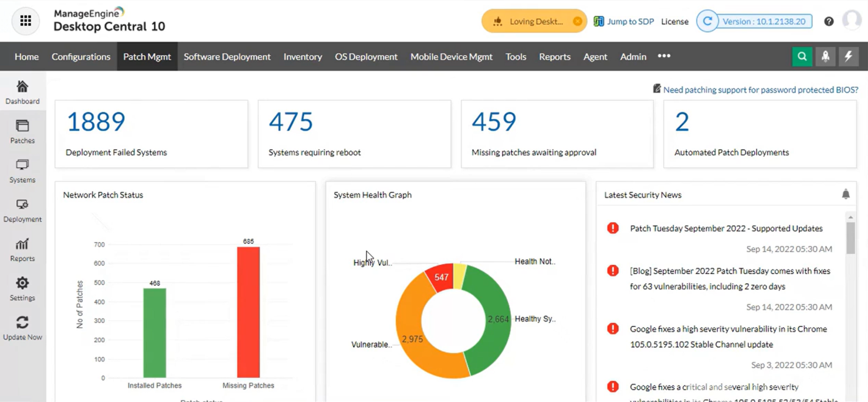Image resolution: width=868 pixels, height=402 pixels.
Task: Click the Jump to SDP link
Action: click(630, 22)
